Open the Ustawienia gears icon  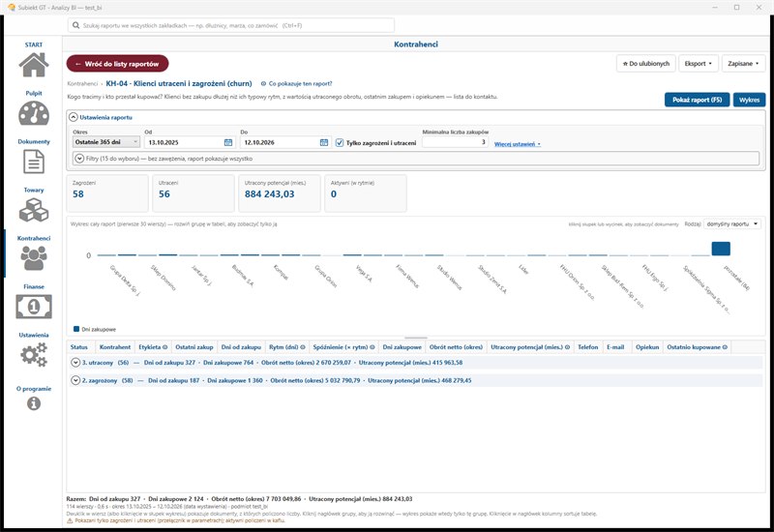tap(34, 355)
